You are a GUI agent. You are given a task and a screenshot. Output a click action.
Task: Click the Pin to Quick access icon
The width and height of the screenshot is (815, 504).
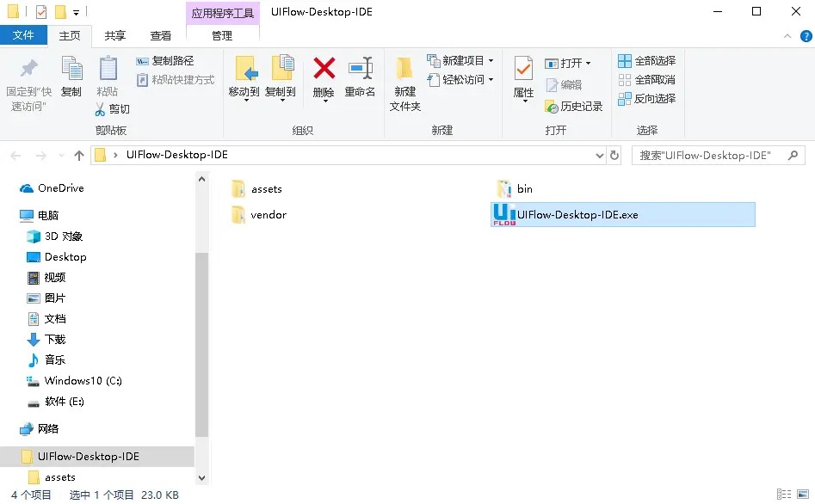(28, 69)
